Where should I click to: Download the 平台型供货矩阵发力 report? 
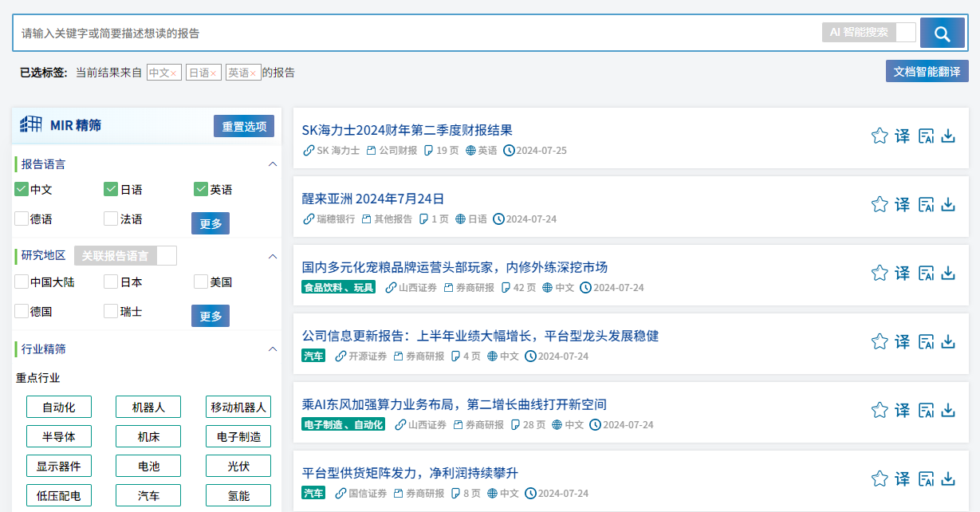pos(948,479)
